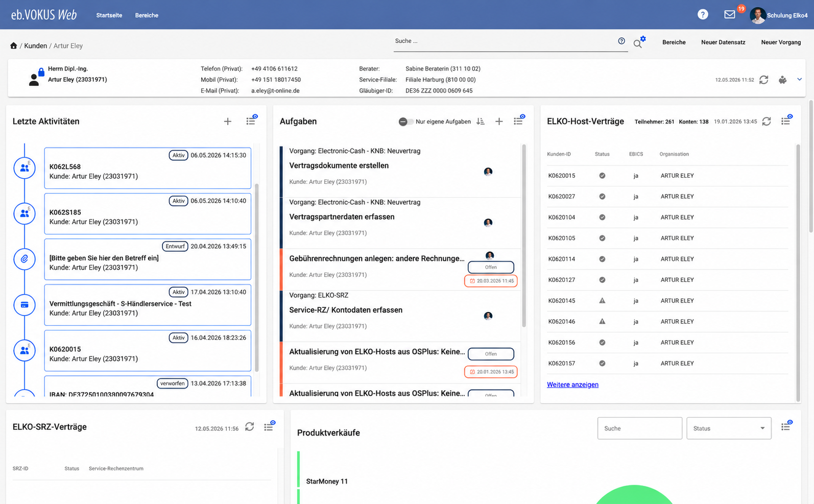Open task Vertragsdokumente erstellen
This screenshot has height=504, width=814.
click(339, 166)
